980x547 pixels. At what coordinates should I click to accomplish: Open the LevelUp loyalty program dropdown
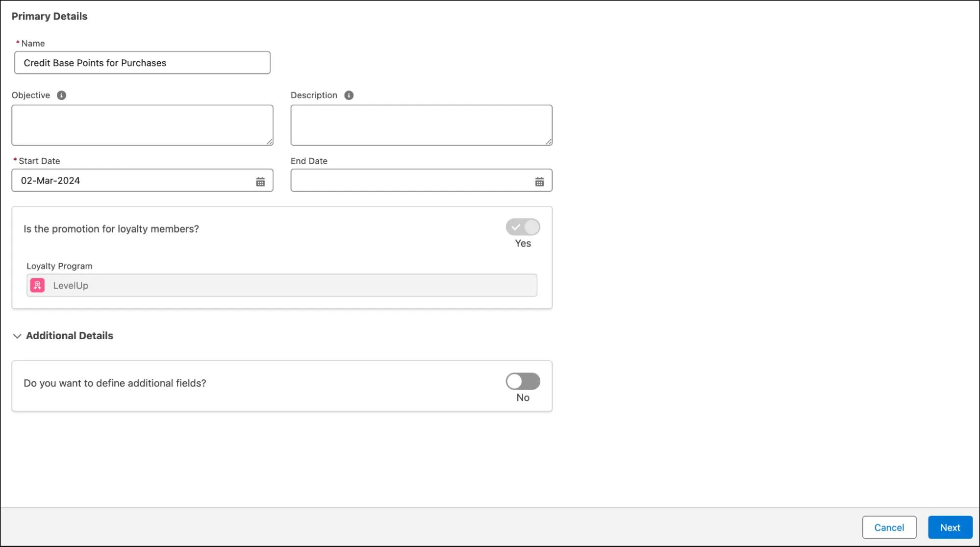(x=281, y=285)
